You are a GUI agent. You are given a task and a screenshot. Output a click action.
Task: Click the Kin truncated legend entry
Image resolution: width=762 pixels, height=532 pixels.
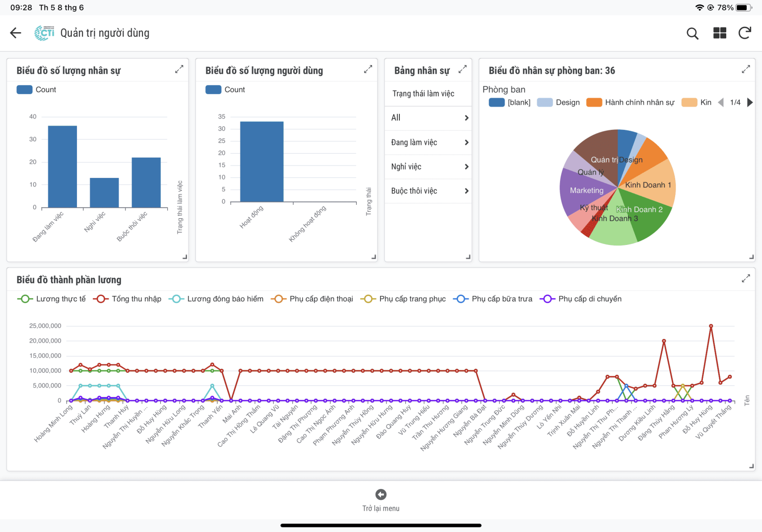[x=697, y=102]
